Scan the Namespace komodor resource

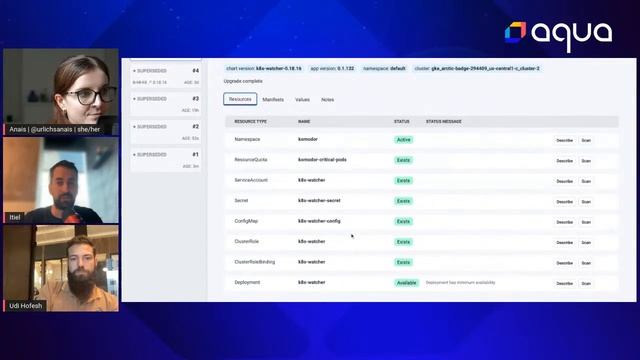click(586, 140)
